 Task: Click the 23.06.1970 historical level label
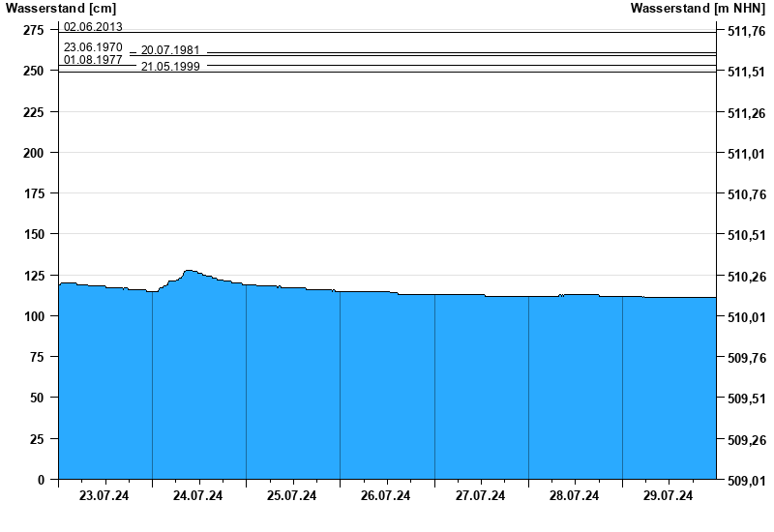tap(93, 46)
